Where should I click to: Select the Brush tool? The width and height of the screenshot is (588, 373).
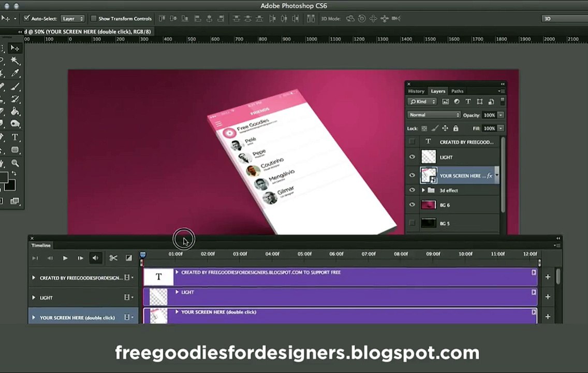point(15,87)
